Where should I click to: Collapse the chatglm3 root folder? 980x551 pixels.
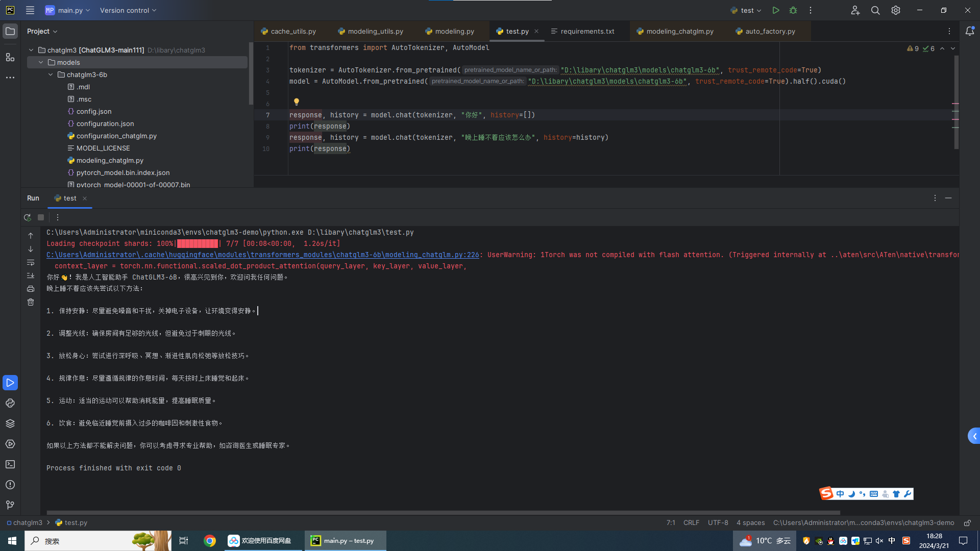coord(31,50)
